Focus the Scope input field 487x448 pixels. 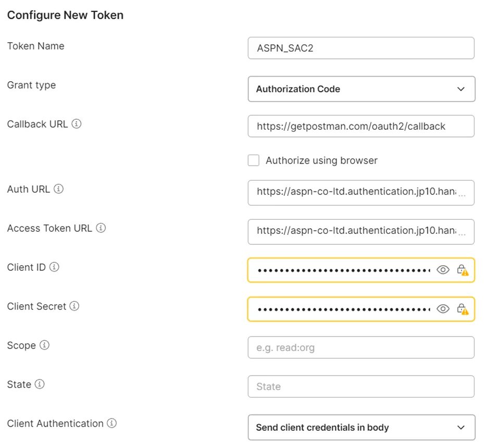tap(361, 347)
